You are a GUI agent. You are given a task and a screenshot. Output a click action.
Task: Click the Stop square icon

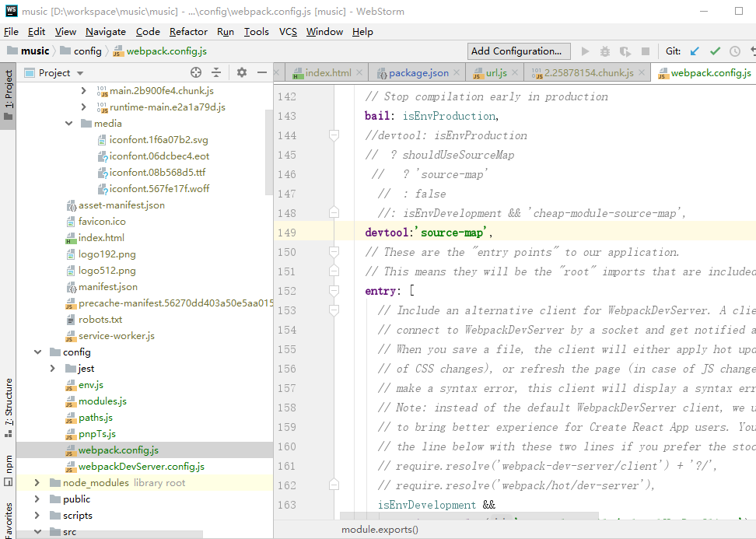pyautogui.click(x=646, y=51)
